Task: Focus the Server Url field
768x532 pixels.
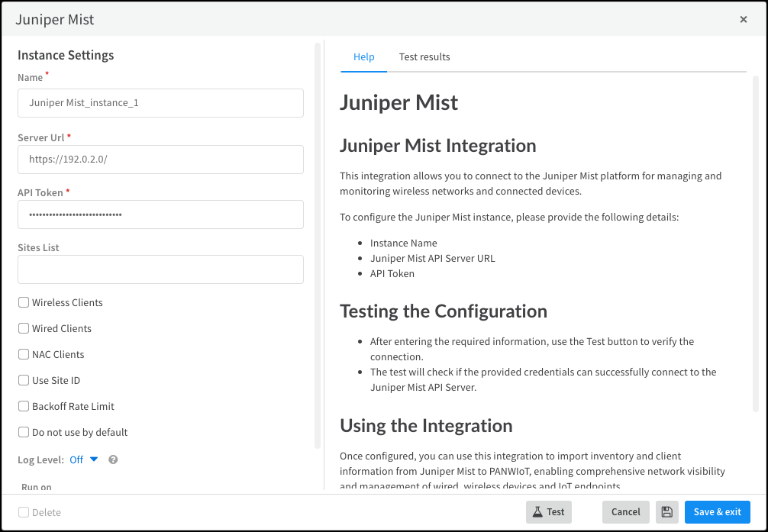Action: 160,160
